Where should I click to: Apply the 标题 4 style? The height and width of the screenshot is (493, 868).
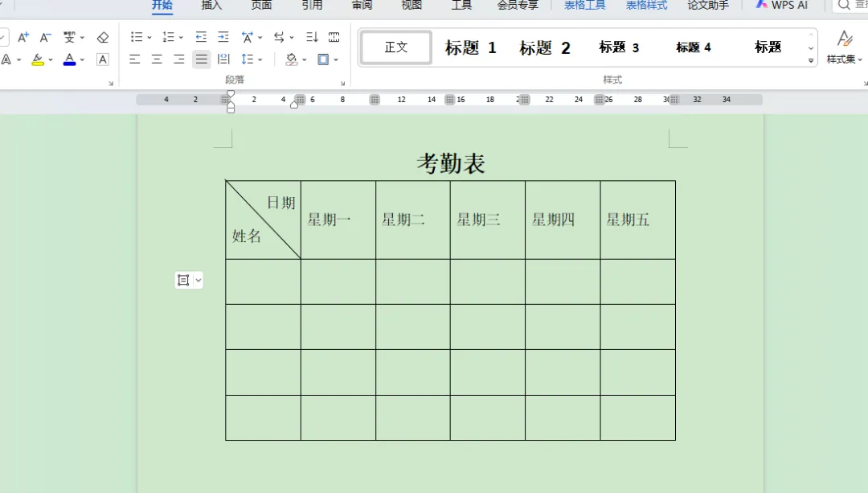[693, 47]
